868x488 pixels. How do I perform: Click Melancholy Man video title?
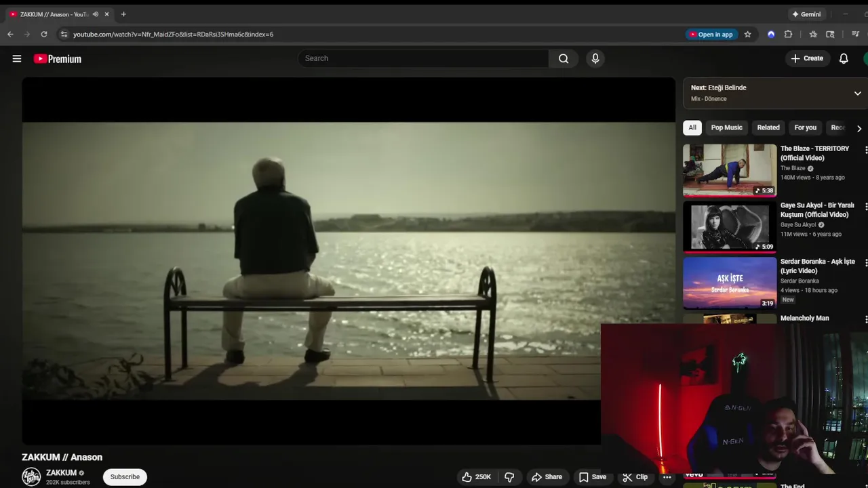click(x=804, y=318)
